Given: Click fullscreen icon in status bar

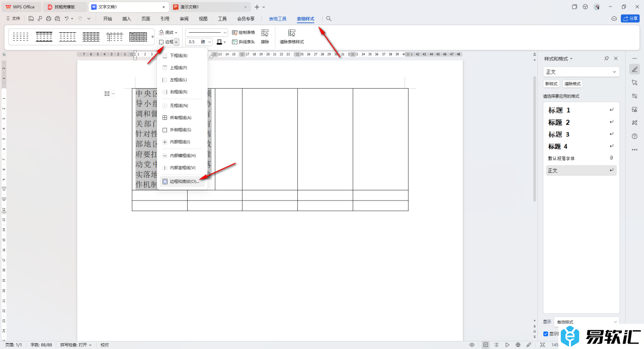Looking at the screenshot, I should (542, 345).
